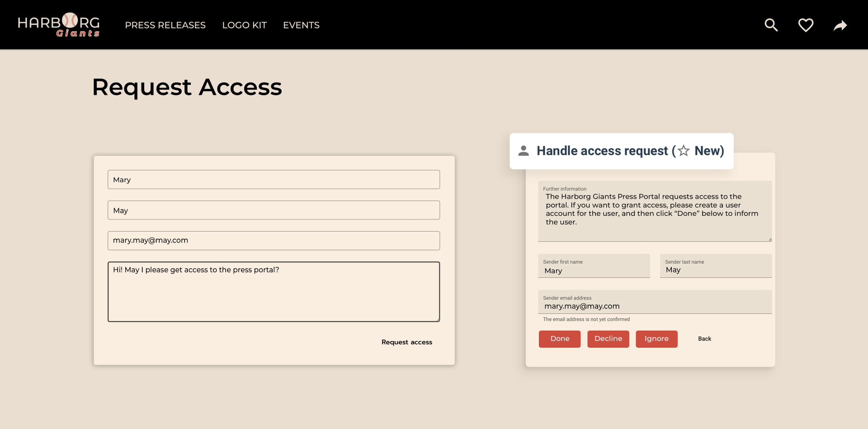Viewport: 868px width, 429px height.
Task: Click the Further information text box
Action: [655, 211]
